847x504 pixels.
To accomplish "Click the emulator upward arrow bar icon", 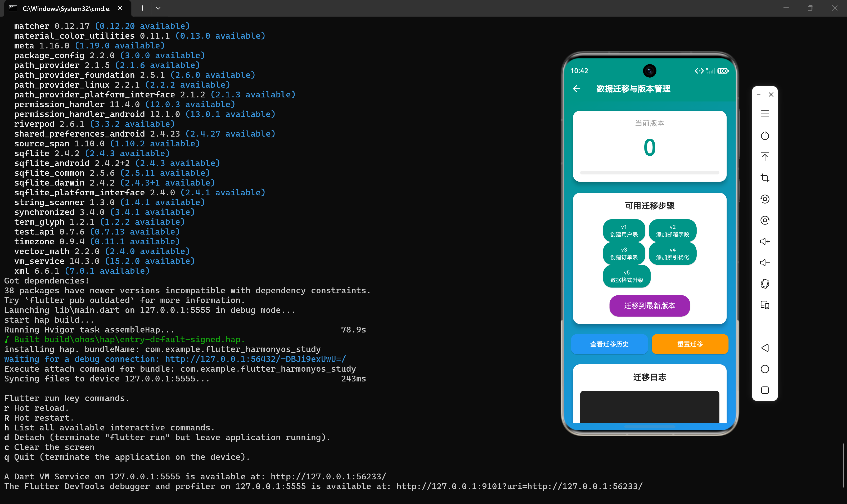I will click(x=765, y=156).
